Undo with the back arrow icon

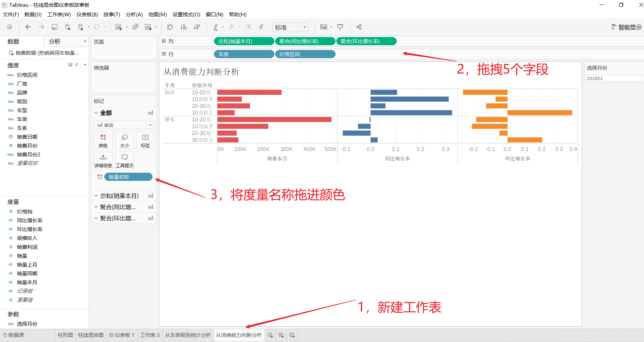pyautogui.click(x=28, y=27)
